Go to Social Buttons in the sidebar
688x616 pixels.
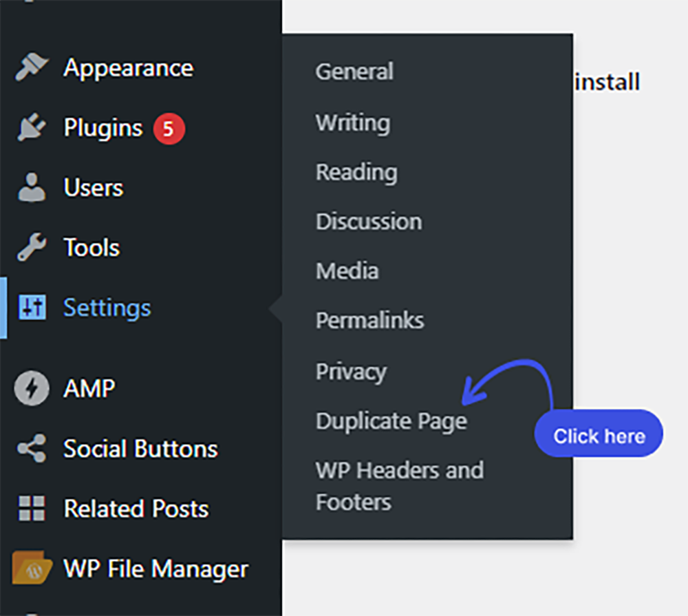tap(140, 449)
